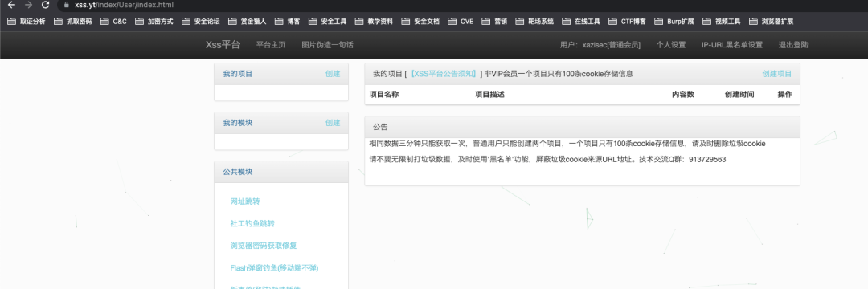The width and height of the screenshot is (868, 289).
Task: Click the Xss平台 site brand
Action: (223, 45)
